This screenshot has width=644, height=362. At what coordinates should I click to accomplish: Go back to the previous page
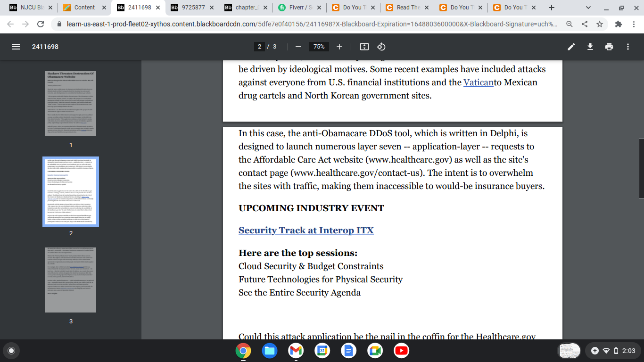(10, 24)
